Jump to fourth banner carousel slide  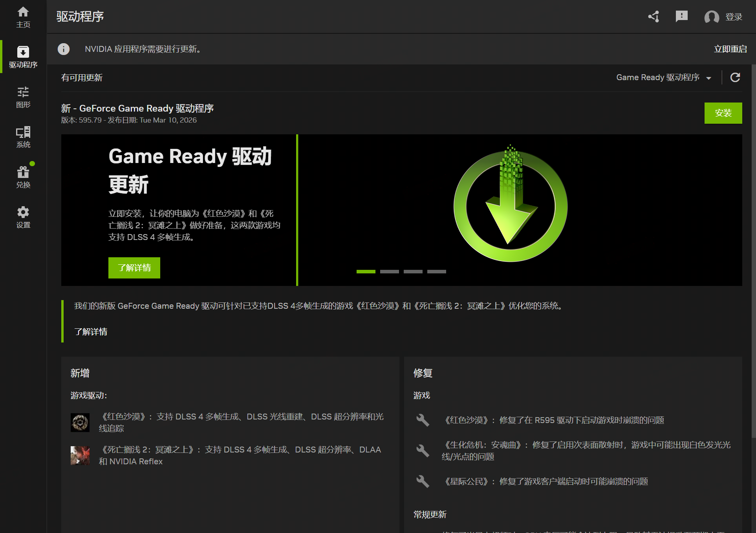436,271
